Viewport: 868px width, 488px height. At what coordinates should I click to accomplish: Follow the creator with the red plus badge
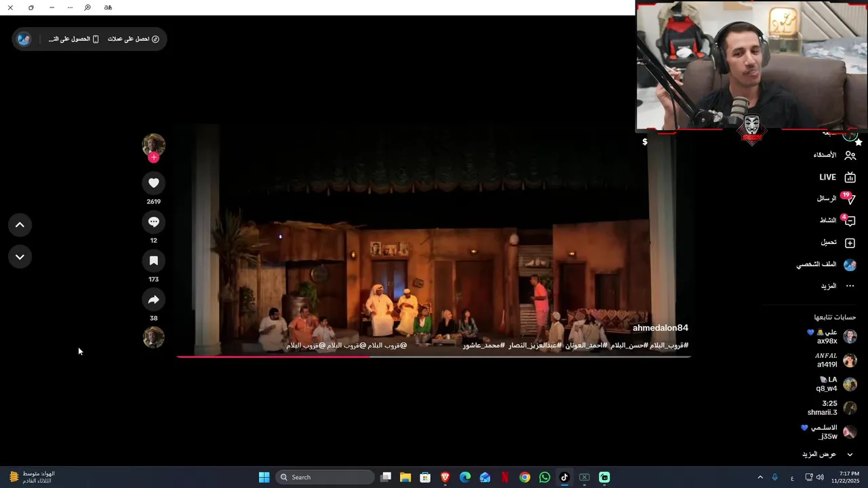[x=154, y=157]
